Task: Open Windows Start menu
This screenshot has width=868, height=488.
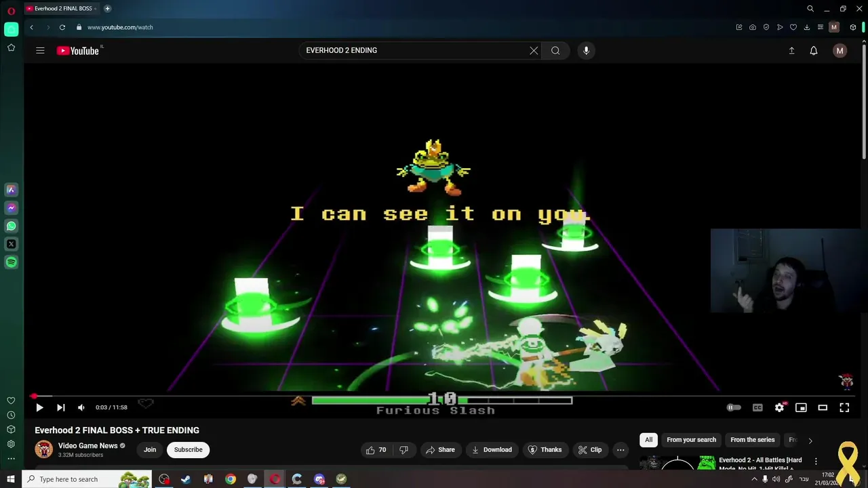Action: (11, 479)
